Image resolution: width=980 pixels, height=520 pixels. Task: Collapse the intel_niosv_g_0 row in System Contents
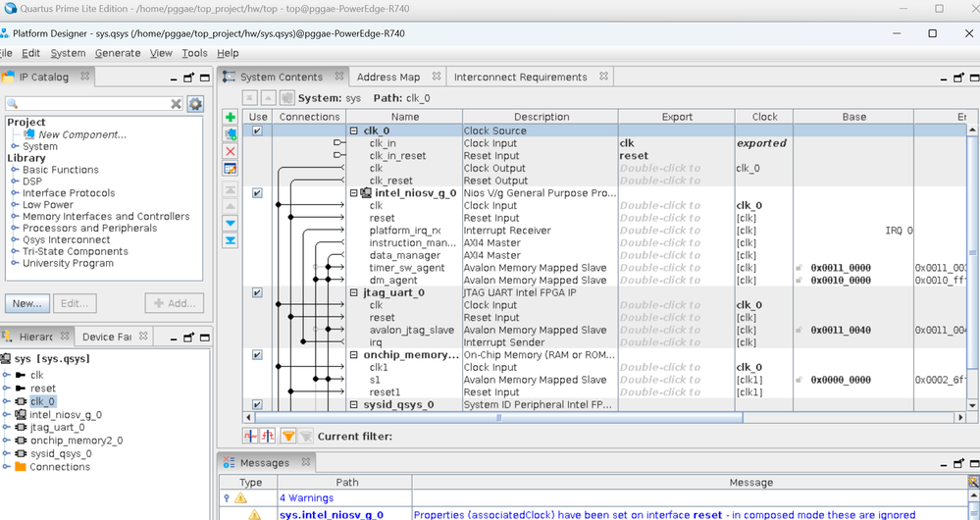(353, 193)
